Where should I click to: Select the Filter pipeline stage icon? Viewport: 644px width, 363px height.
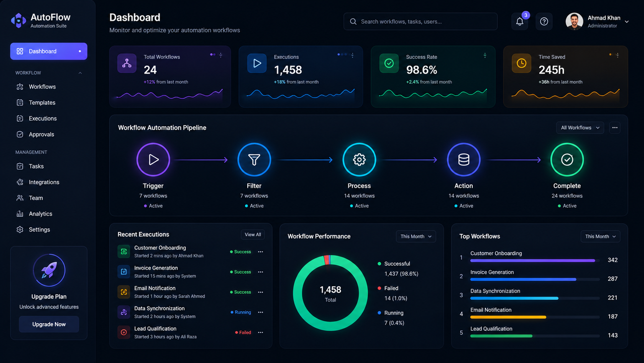point(254,160)
